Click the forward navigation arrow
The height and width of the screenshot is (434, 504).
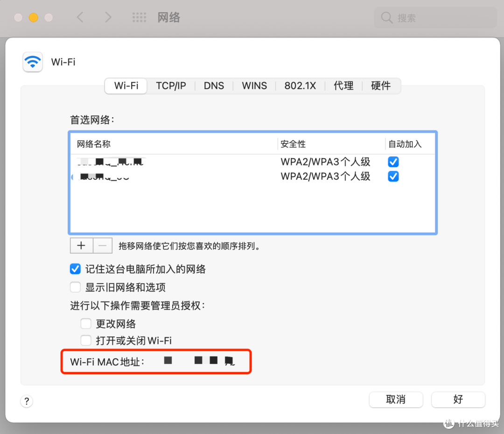click(108, 17)
